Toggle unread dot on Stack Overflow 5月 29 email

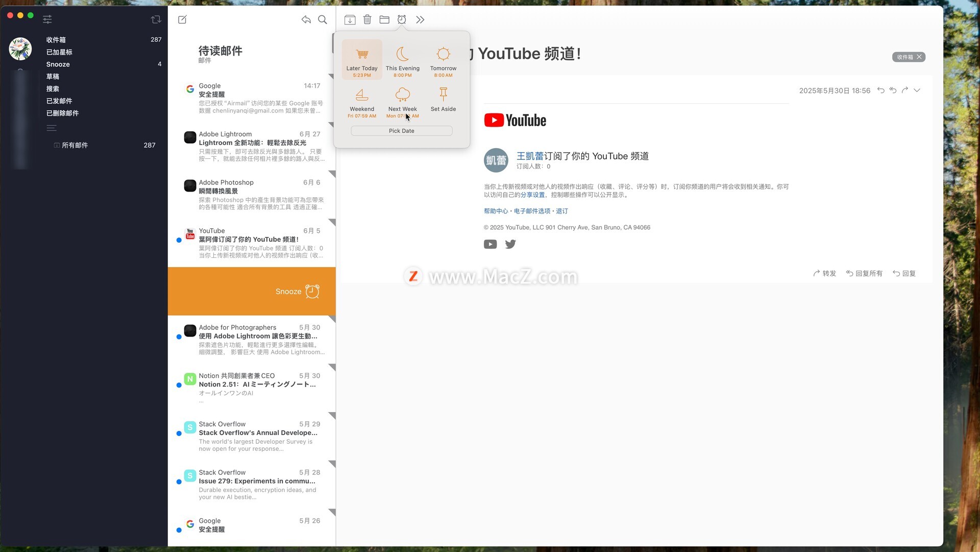[x=179, y=434]
